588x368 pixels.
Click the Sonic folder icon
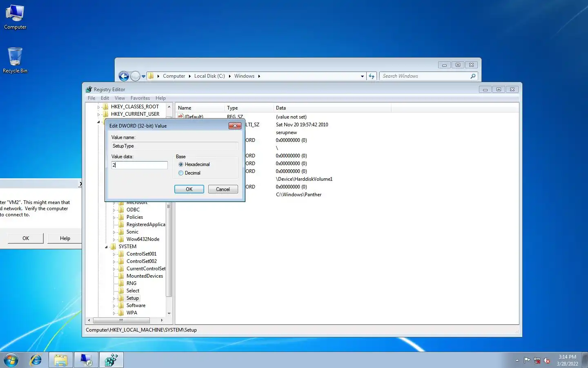coord(121,232)
